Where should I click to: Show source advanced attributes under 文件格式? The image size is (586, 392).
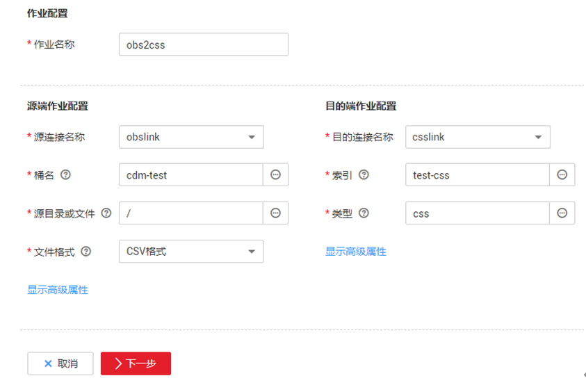pos(58,290)
